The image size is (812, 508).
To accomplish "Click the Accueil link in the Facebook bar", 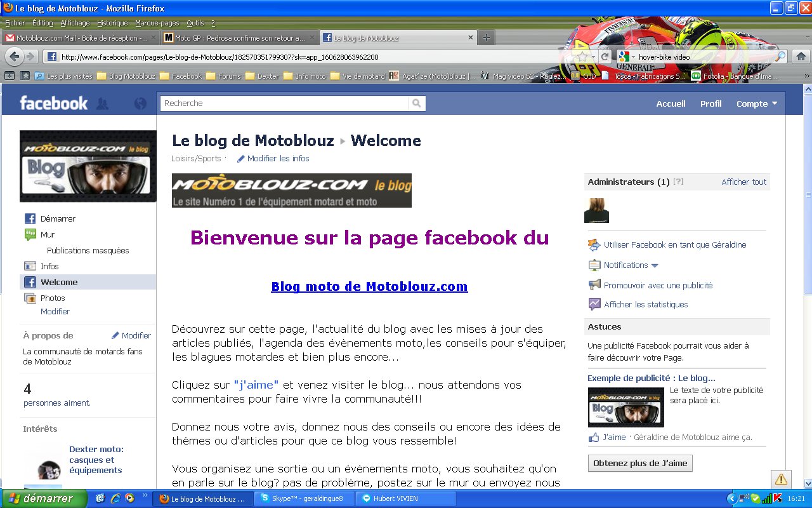I will point(671,104).
